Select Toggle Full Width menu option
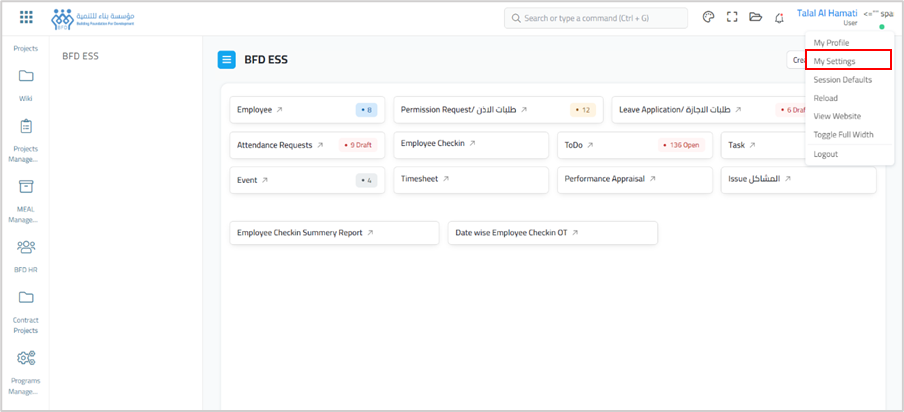 pyautogui.click(x=843, y=134)
